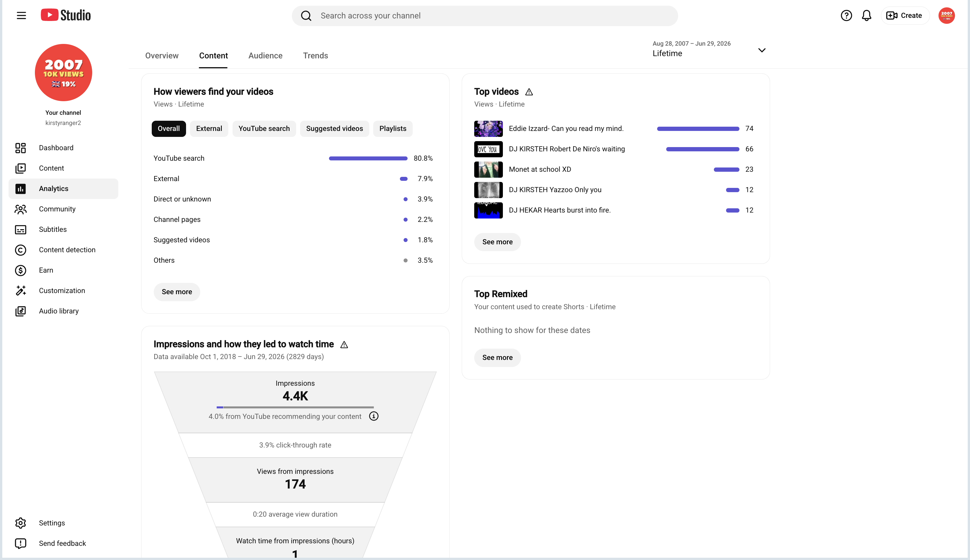Open the DJ KIRSTEH Yazzoo thumbnail
This screenshot has height=560, width=970.
click(x=488, y=190)
